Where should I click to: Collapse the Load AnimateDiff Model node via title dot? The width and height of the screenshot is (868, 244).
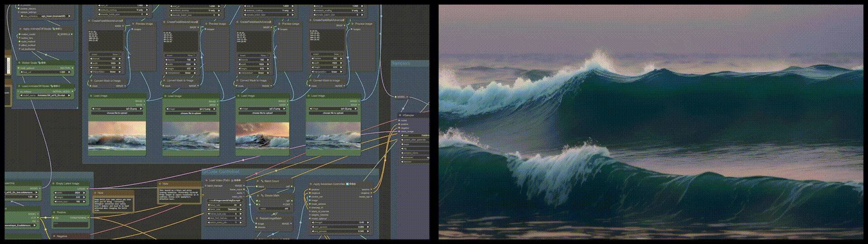click(19, 86)
